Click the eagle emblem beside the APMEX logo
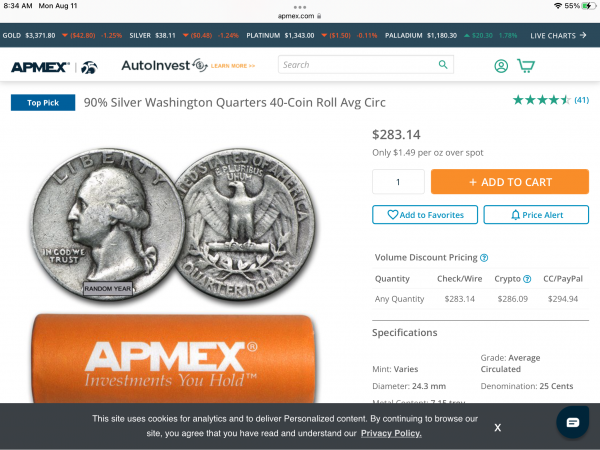The image size is (600, 450). click(89, 67)
